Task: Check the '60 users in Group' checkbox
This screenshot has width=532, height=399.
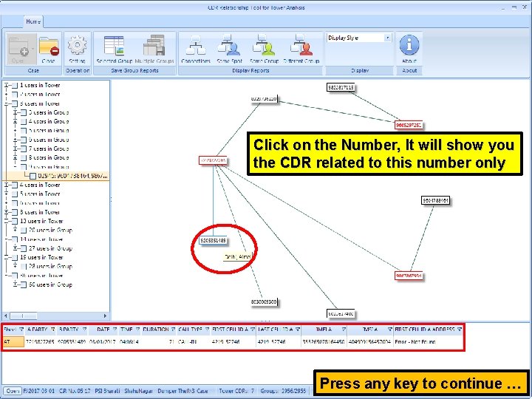Action: pos(24,284)
